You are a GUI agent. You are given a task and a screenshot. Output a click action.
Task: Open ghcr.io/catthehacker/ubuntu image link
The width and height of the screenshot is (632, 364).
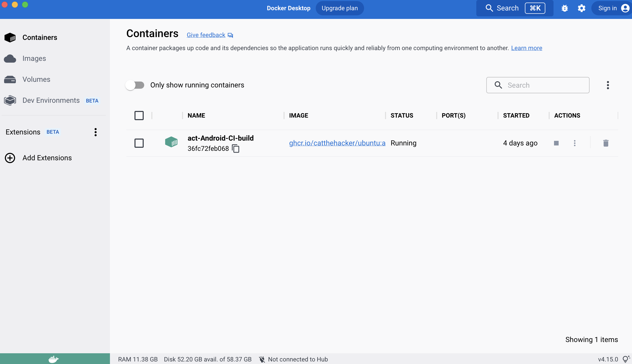click(x=337, y=143)
